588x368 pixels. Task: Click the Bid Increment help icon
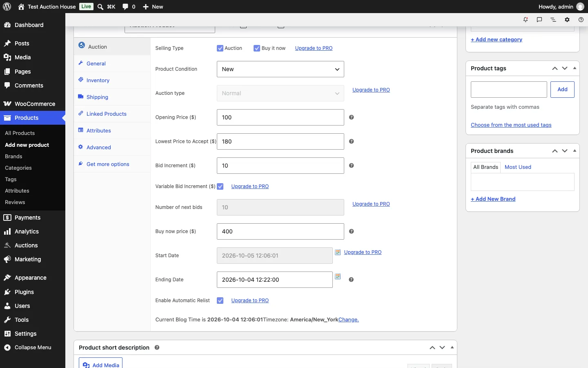pyautogui.click(x=352, y=166)
